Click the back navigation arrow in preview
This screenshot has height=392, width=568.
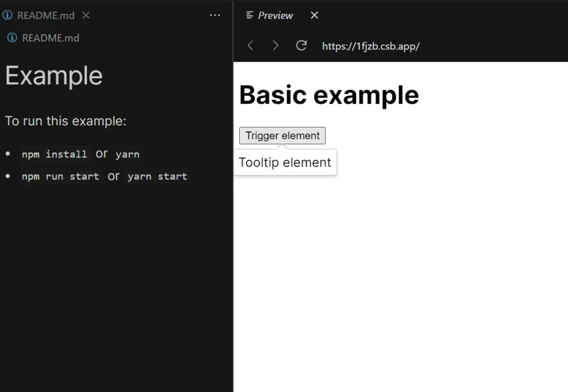click(250, 45)
